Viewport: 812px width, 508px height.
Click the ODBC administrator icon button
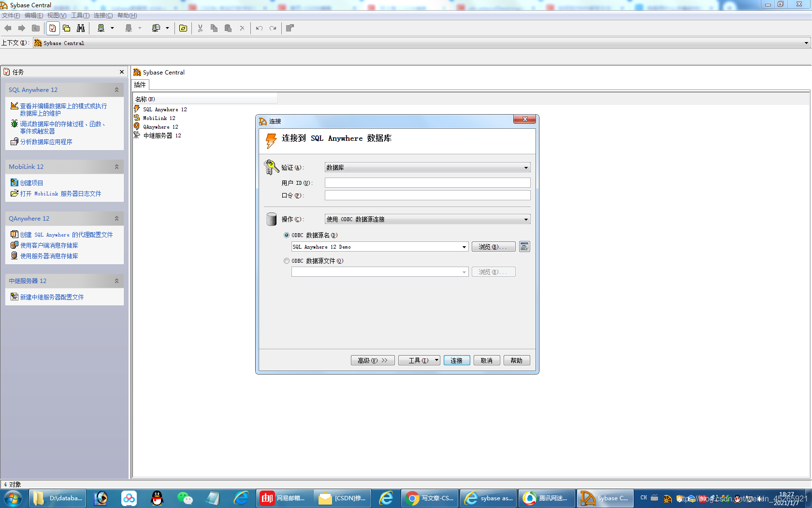click(524, 247)
